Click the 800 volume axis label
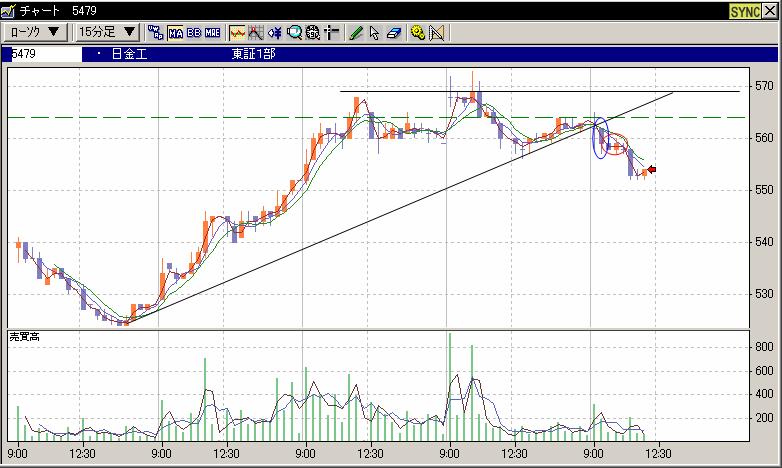The height and width of the screenshot is (468, 782). (764, 347)
